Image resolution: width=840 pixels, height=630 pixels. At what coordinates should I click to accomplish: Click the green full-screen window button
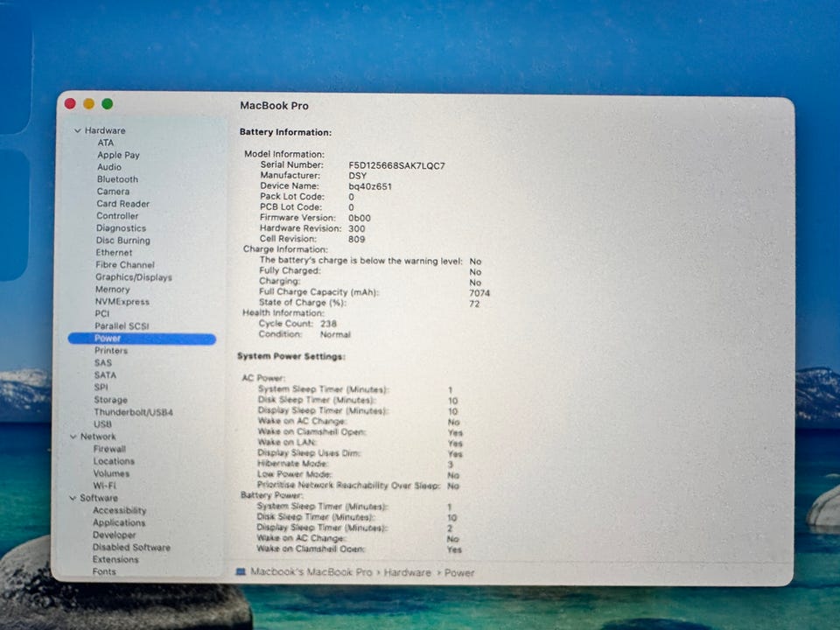[x=107, y=103]
